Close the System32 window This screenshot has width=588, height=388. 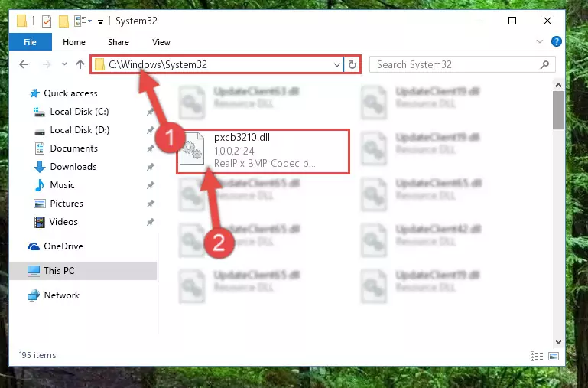tap(547, 21)
